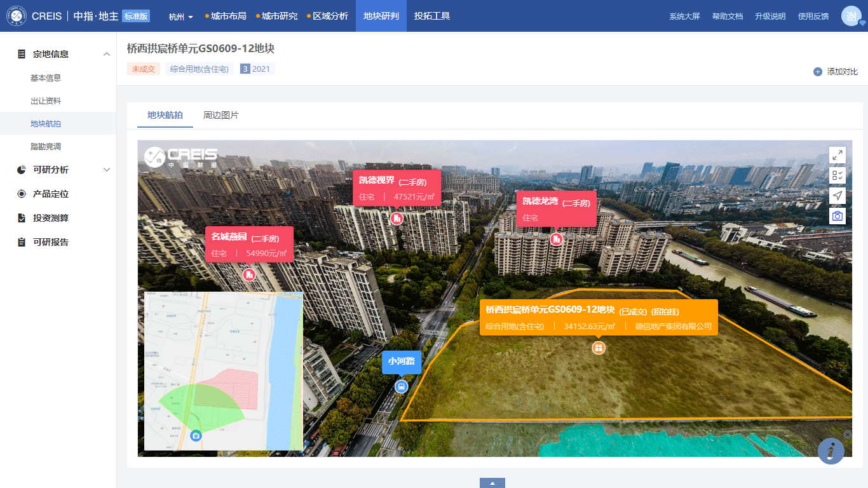
Task: Open the 杭州 city dropdown
Action: tap(181, 17)
